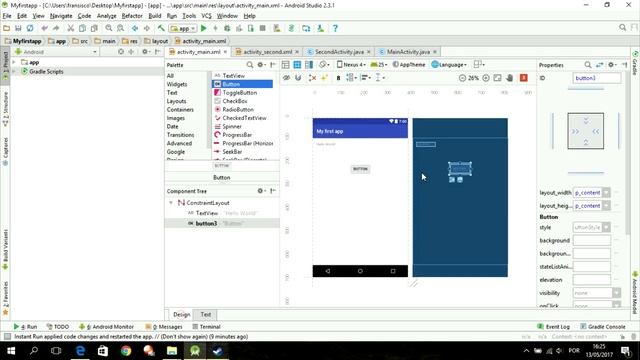Open API 25 version dropdown
Viewport: 640px width, 360px height.
click(x=379, y=64)
